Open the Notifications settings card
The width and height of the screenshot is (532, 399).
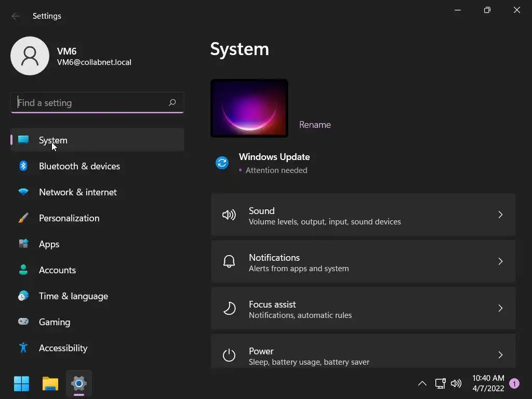(363, 262)
